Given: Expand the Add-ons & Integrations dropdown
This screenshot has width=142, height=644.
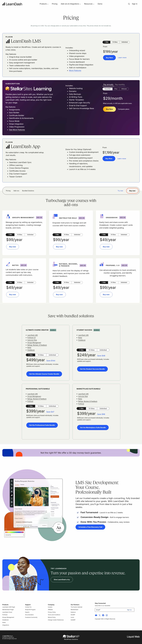Looking at the screenshot, I should tap(71, 4).
